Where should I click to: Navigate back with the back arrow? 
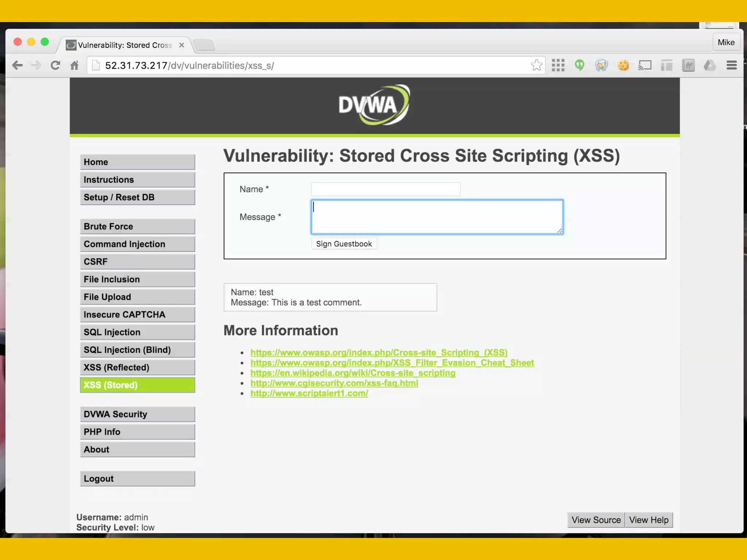coord(17,65)
